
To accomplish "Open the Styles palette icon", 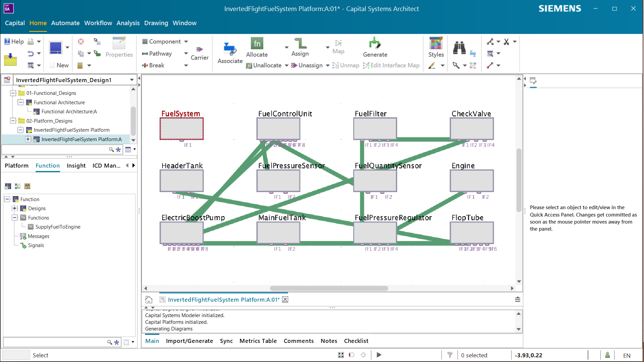I will 436,43.
